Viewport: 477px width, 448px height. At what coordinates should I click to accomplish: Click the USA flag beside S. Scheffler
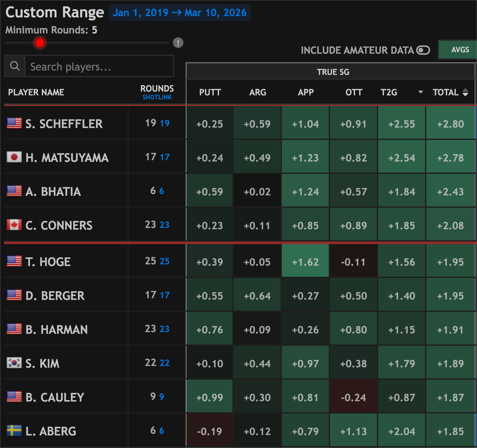click(14, 123)
